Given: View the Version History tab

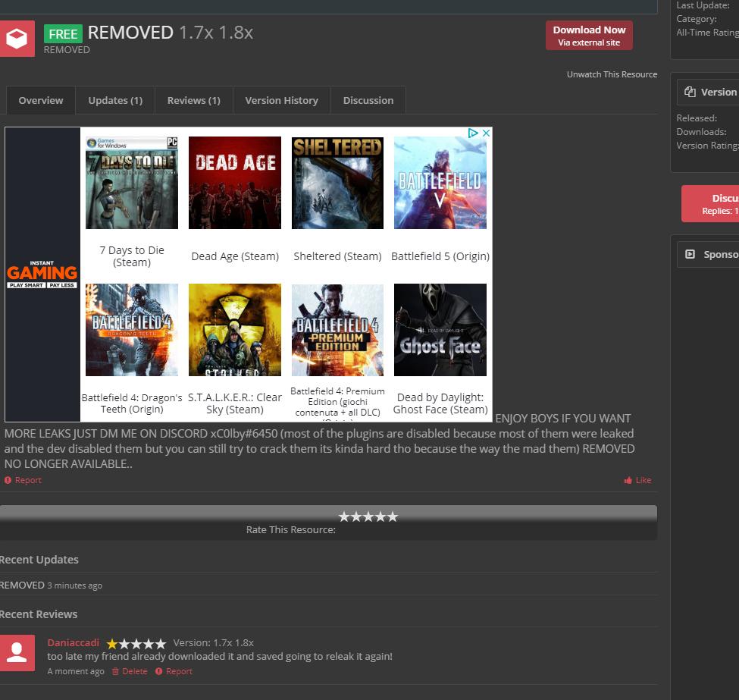Looking at the screenshot, I should coord(282,100).
